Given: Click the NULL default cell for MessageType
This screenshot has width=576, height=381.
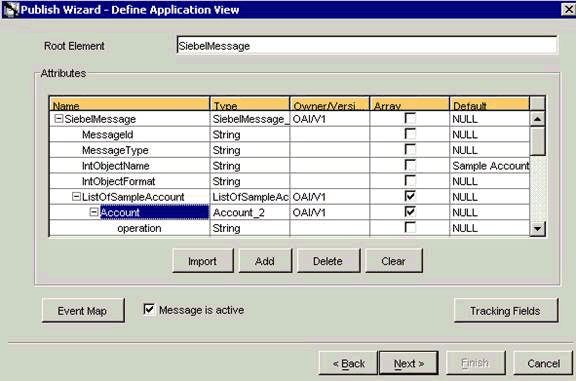Looking at the screenshot, I should coord(490,150).
